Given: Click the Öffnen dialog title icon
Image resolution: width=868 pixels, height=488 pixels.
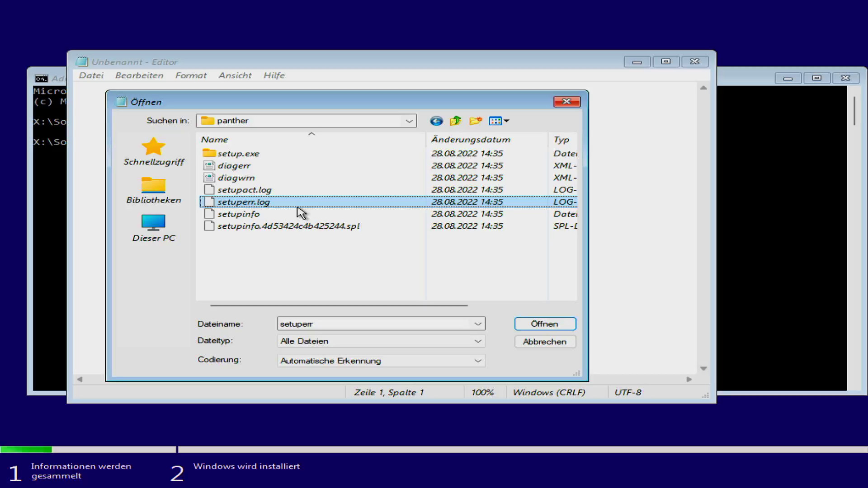Looking at the screenshot, I should (121, 102).
